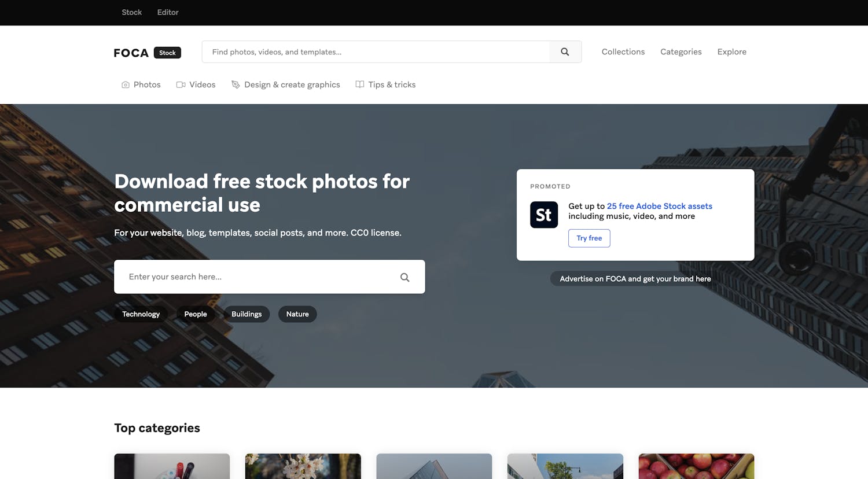The height and width of the screenshot is (479, 868).
Task: Click the Adobe Stock St logo
Action: pos(544,215)
